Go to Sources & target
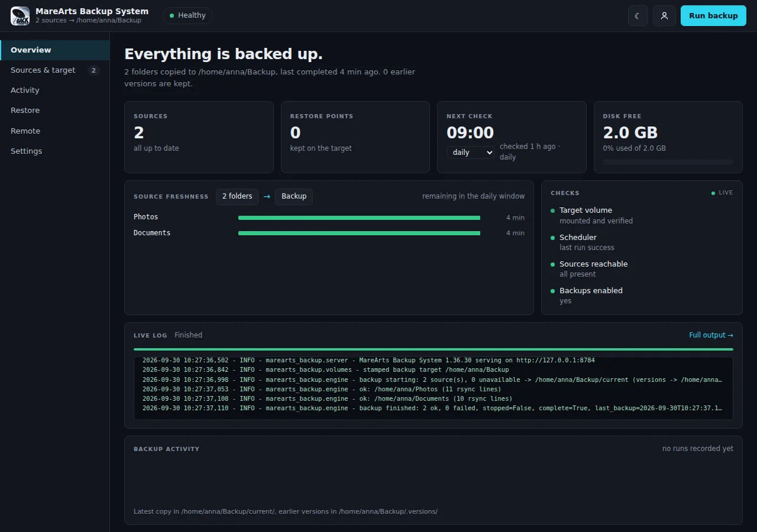The image size is (757, 532). pyautogui.click(x=55, y=70)
